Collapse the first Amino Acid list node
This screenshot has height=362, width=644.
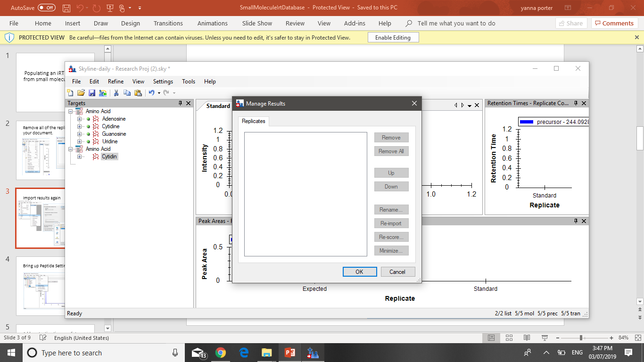(71, 111)
